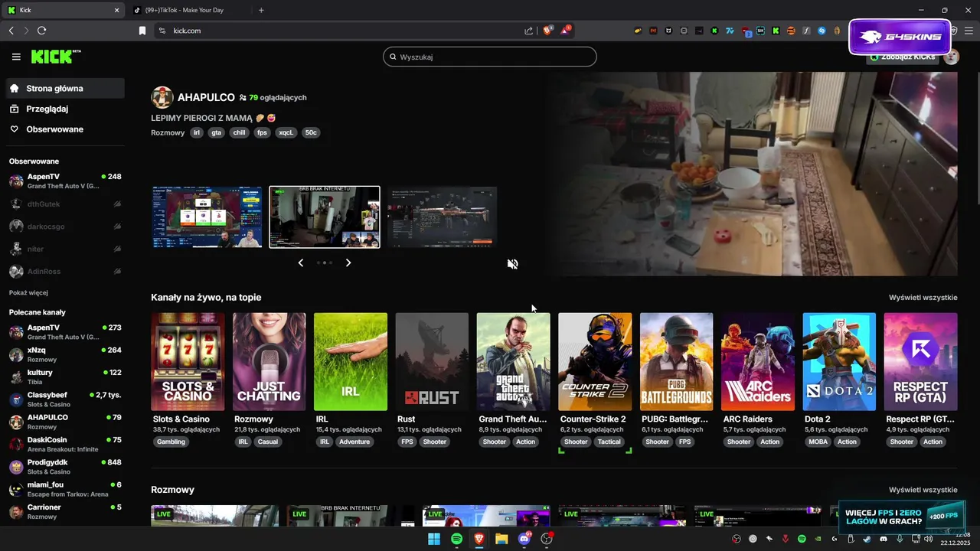Open a new browser tab
This screenshot has width=980, height=551.
pyautogui.click(x=261, y=10)
